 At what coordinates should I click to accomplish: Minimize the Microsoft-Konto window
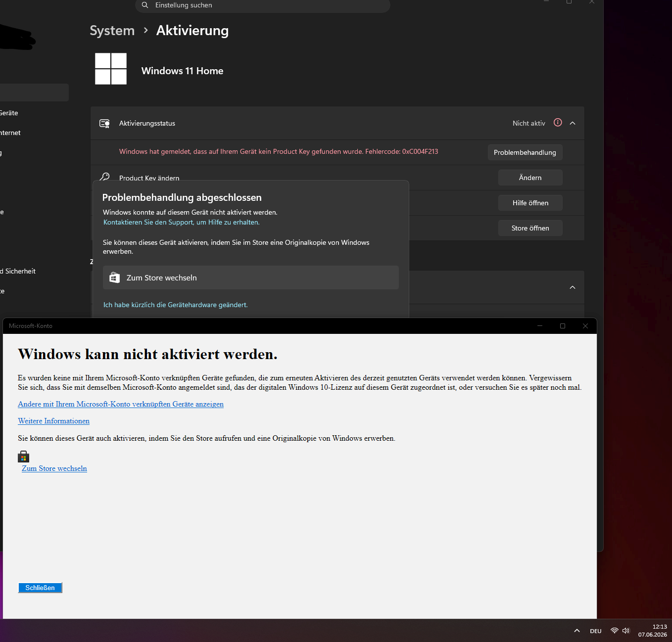point(540,326)
